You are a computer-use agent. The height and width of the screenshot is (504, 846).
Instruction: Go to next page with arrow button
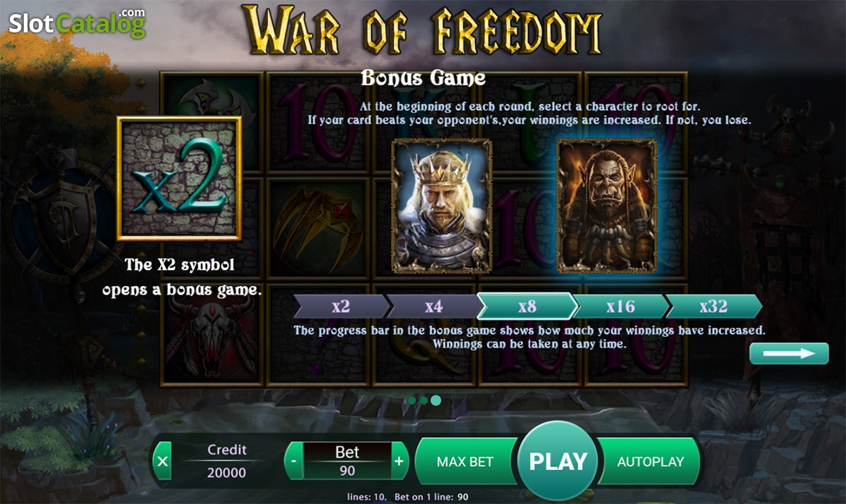tap(789, 353)
